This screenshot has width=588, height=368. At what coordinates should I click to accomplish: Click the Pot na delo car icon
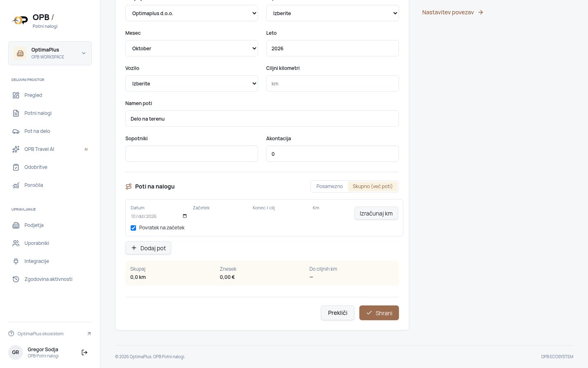point(16,131)
